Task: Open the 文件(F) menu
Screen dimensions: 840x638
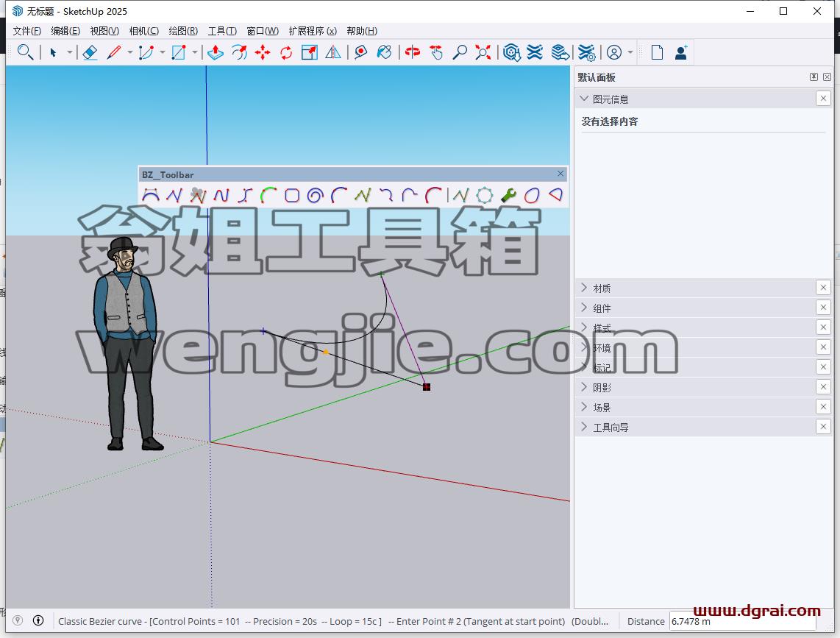Action: click(26, 31)
